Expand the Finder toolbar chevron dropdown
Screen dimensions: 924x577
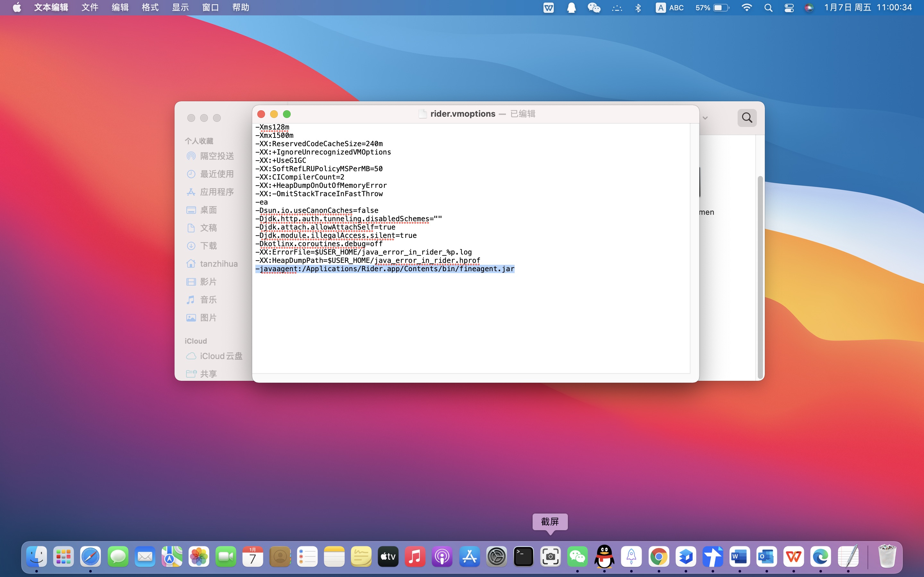click(x=705, y=118)
